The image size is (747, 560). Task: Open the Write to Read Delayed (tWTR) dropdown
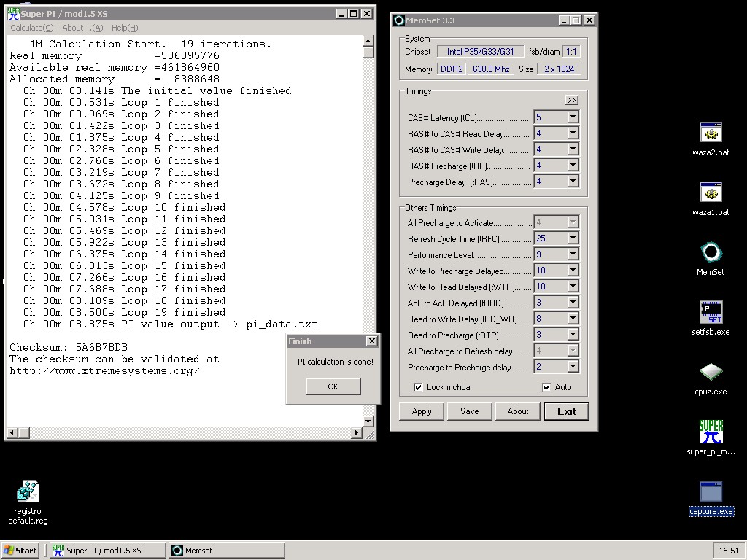(573, 286)
